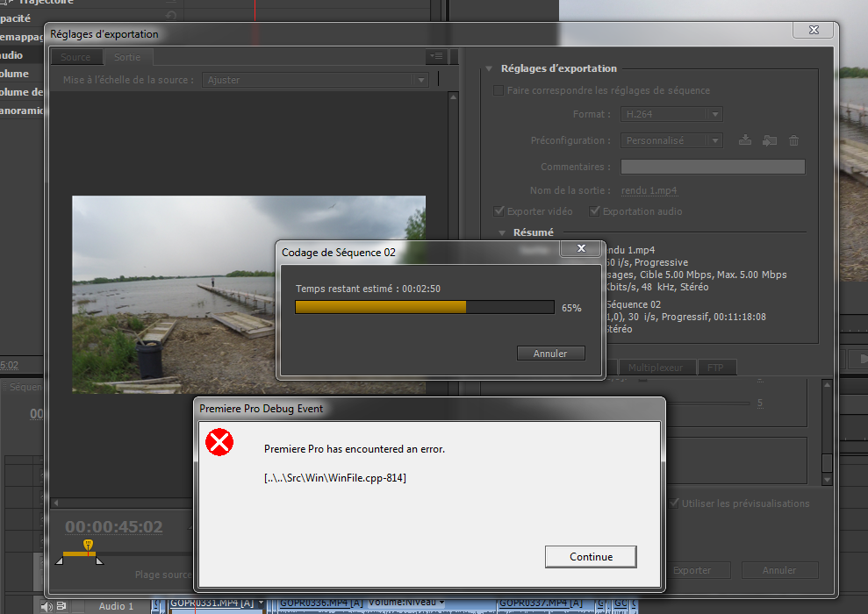The width and height of the screenshot is (868, 614).
Task: Click the in-point triangle on the export range
Action: 59,560
